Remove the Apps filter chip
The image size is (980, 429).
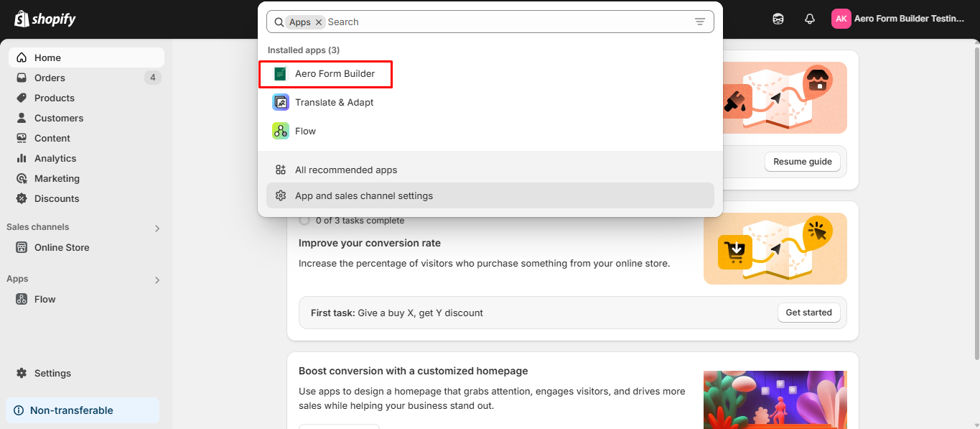coord(319,22)
